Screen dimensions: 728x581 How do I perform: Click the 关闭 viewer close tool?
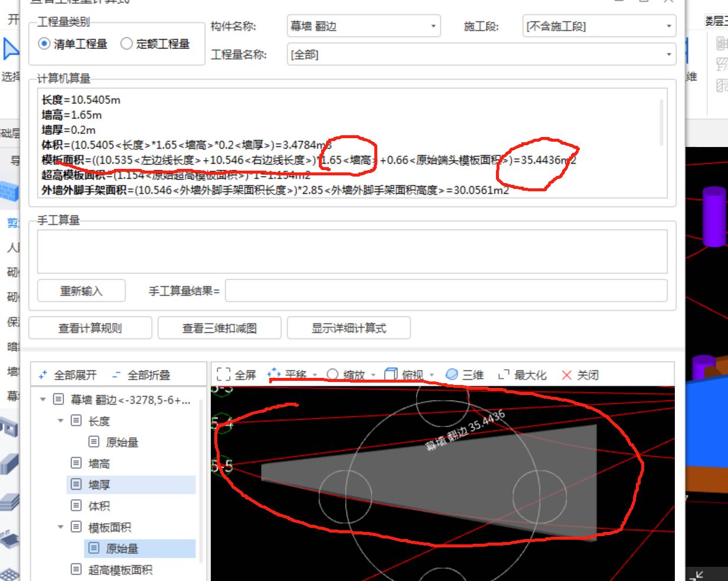click(580, 375)
